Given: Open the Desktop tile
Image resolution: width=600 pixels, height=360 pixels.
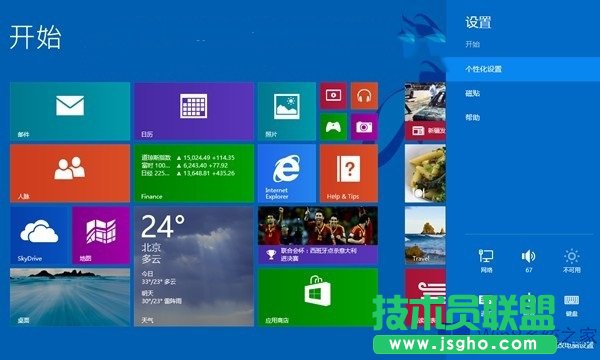Looking at the screenshot, I should [70, 297].
